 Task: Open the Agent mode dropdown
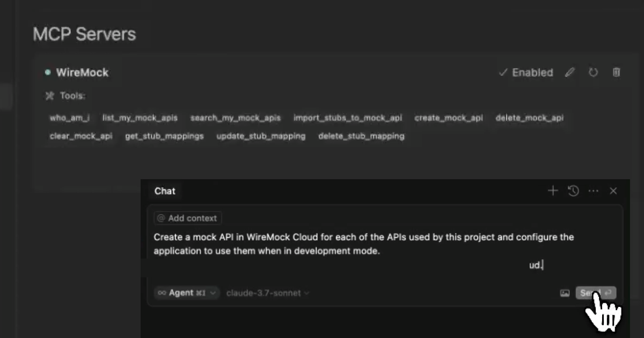(187, 293)
